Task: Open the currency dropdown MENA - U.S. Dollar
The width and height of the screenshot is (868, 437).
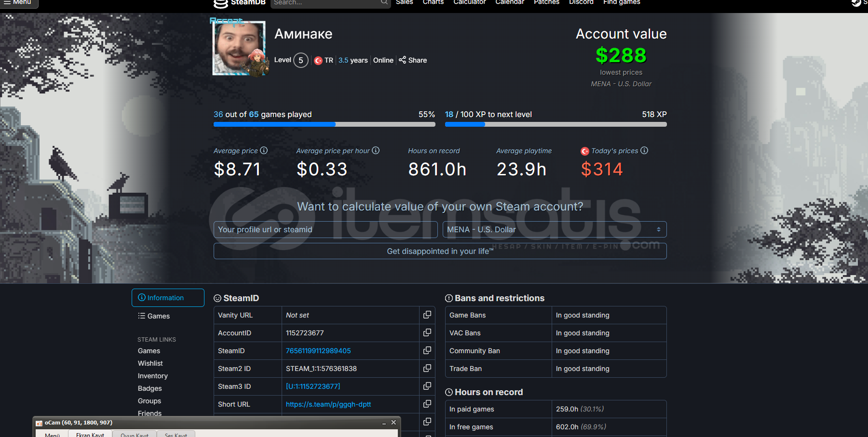Action: 555,229
